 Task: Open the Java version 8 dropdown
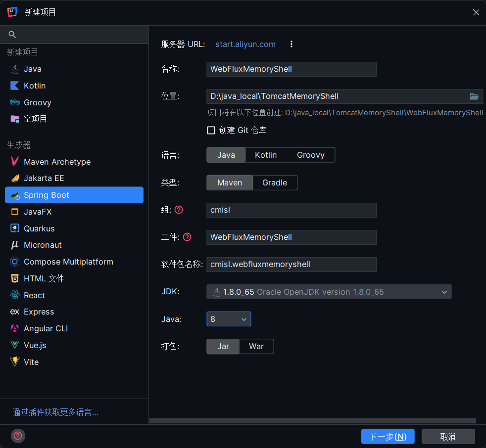(x=229, y=319)
